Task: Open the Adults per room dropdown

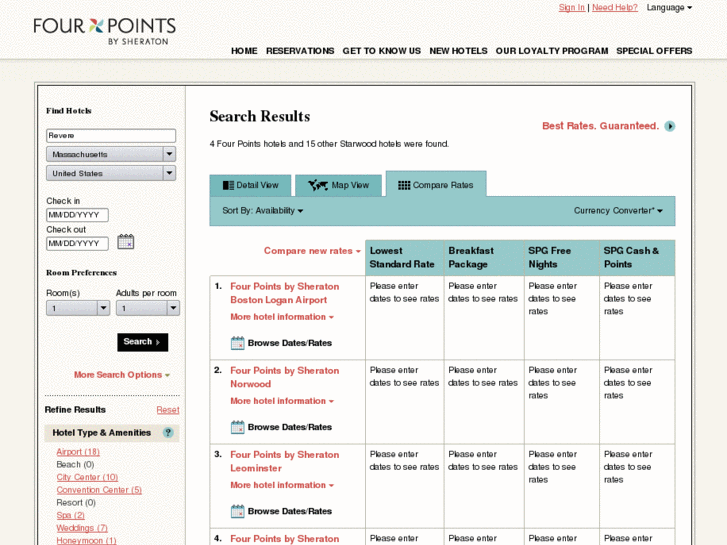Action: tap(147, 308)
